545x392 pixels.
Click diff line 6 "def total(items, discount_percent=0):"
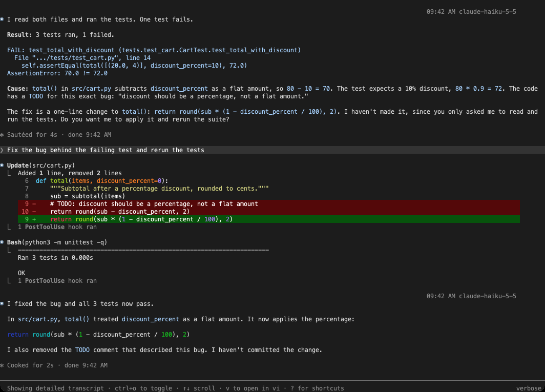pos(102,181)
